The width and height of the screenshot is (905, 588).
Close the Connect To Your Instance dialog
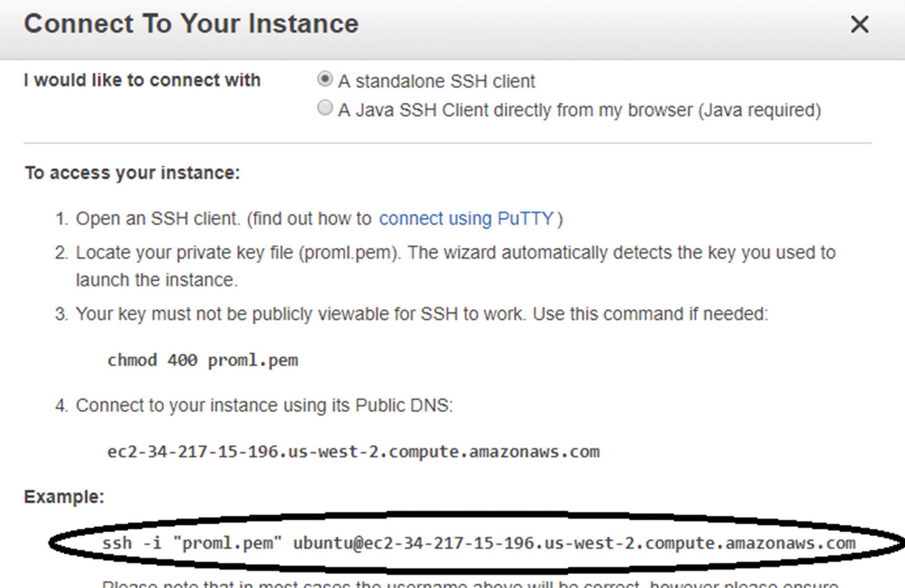pos(859,25)
